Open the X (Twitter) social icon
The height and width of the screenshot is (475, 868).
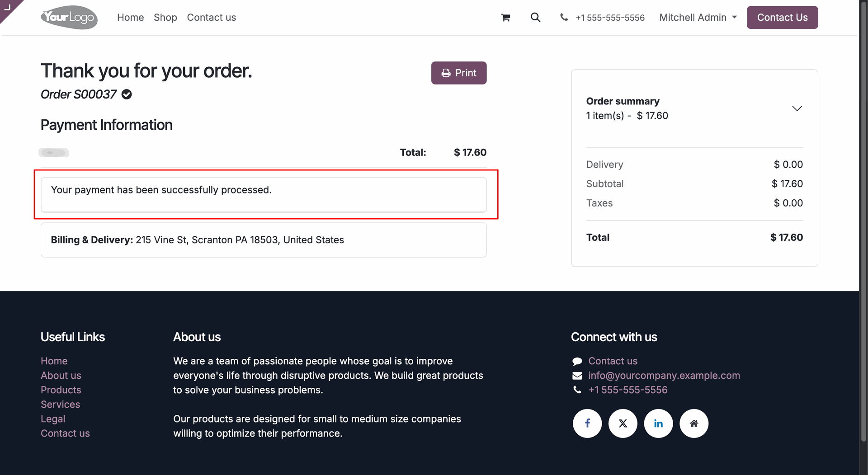pyautogui.click(x=623, y=423)
